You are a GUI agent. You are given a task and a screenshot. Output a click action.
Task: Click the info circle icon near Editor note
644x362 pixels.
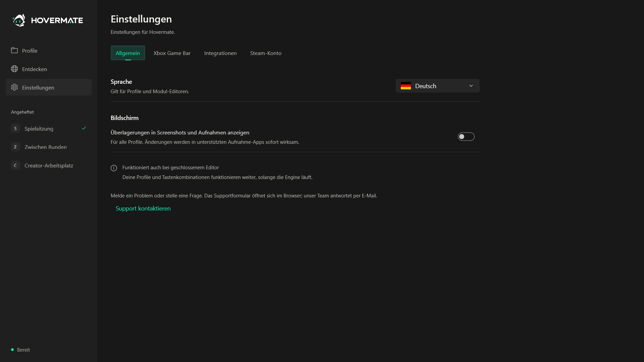(114, 168)
